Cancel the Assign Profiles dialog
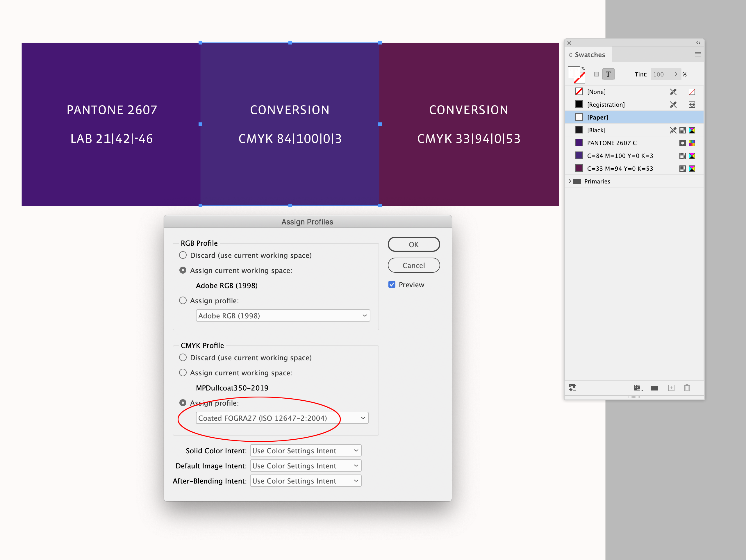 point(413,265)
